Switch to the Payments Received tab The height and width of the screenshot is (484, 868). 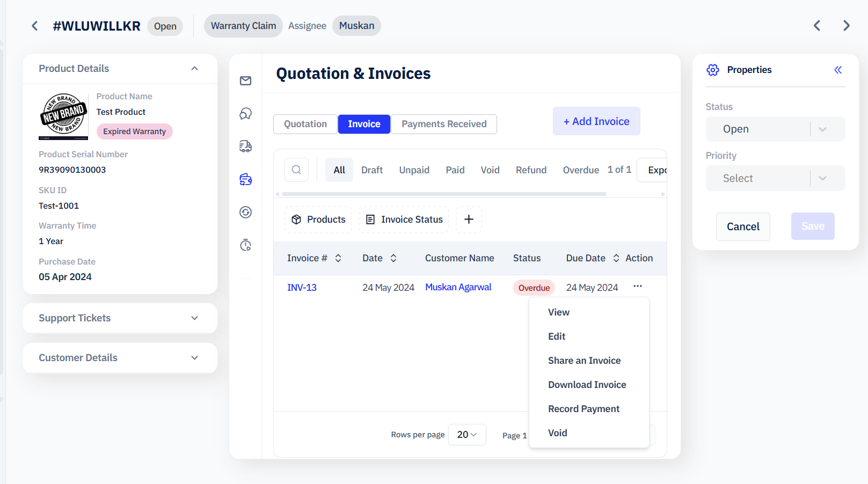[x=443, y=124]
